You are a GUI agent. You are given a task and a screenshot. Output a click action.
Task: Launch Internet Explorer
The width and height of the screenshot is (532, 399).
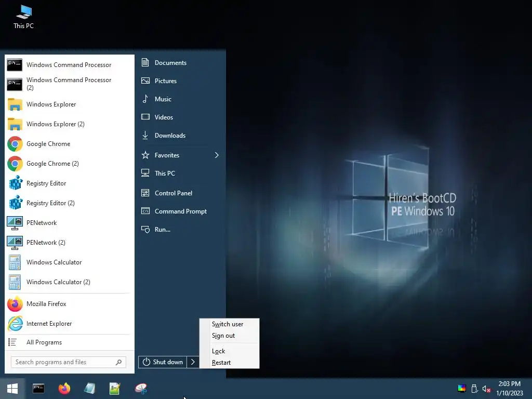coord(69,323)
